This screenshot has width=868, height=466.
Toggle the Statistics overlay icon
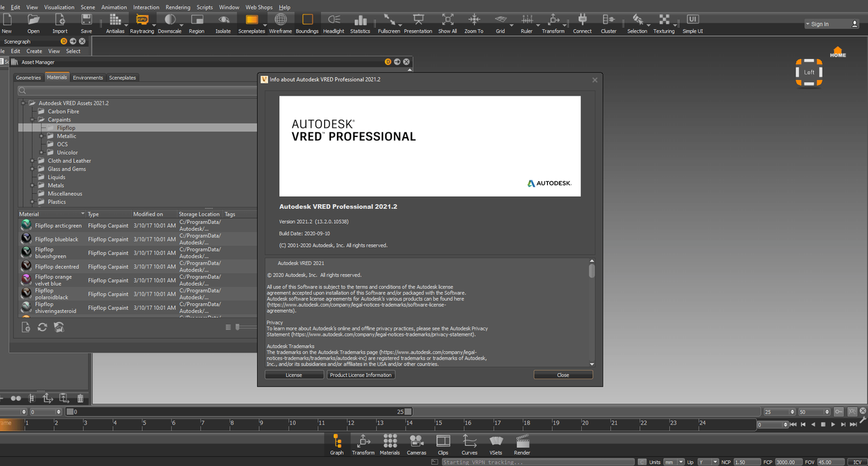tap(360, 23)
